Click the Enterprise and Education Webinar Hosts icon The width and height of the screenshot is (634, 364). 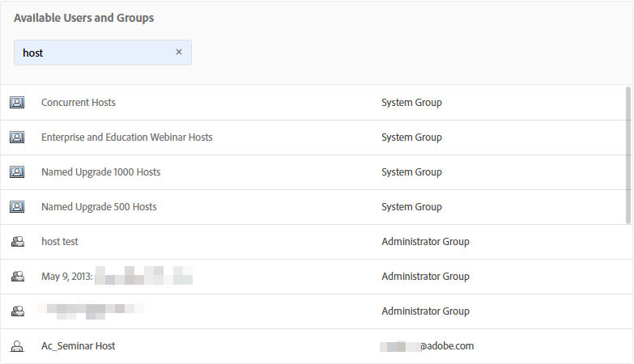tap(16, 138)
